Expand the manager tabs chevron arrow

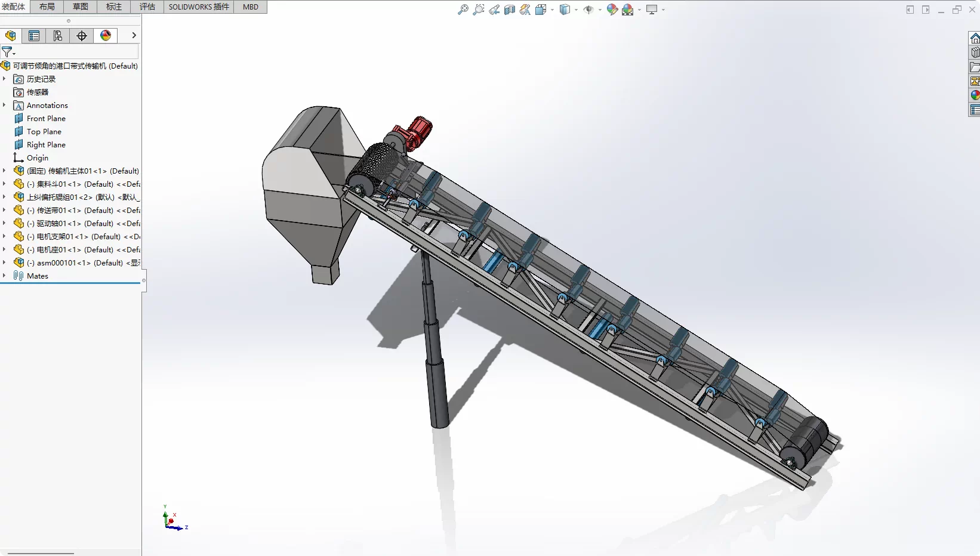(x=134, y=36)
